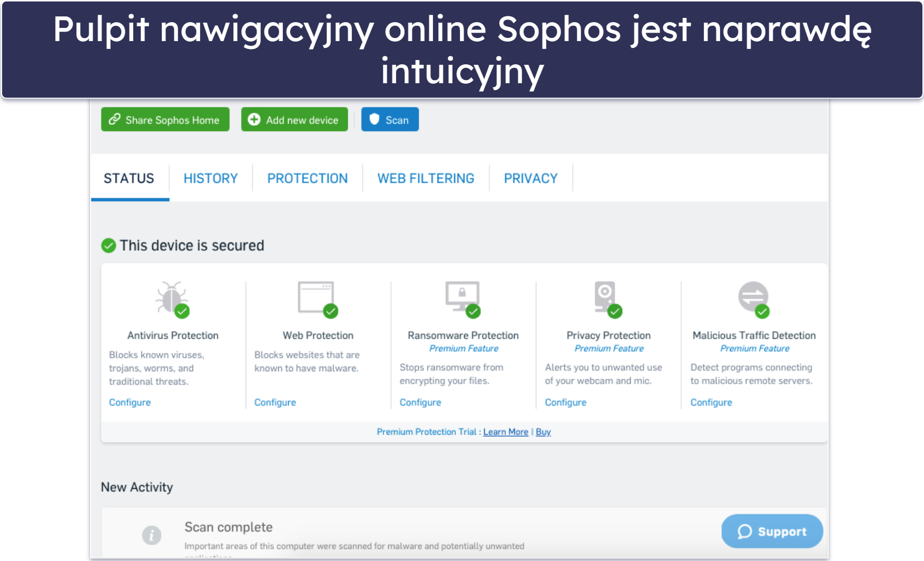
Task: Click the Malicious Traffic Detection arrows icon
Action: (x=754, y=299)
